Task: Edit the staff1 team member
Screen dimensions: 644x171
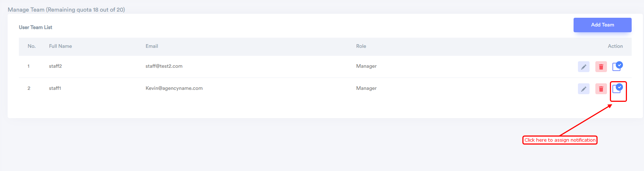Action: (583, 89)
